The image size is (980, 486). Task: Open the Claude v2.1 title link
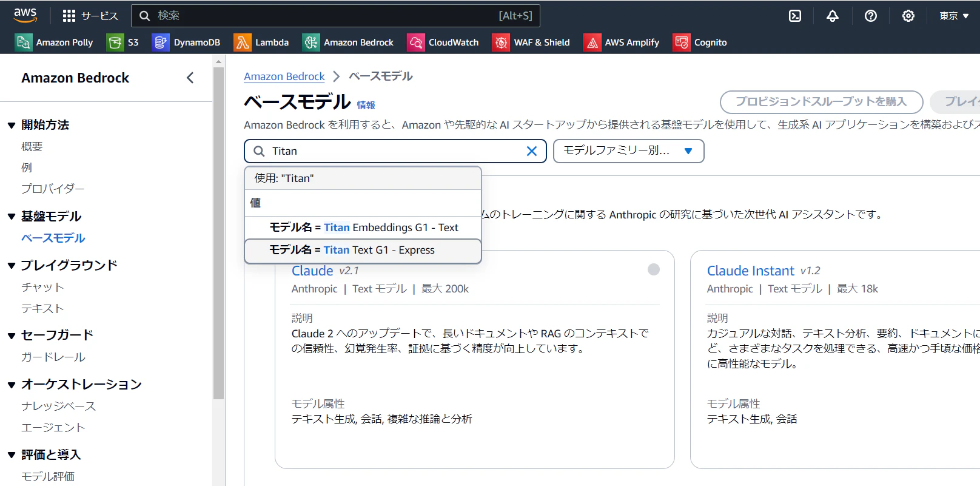tap(312, 271)
